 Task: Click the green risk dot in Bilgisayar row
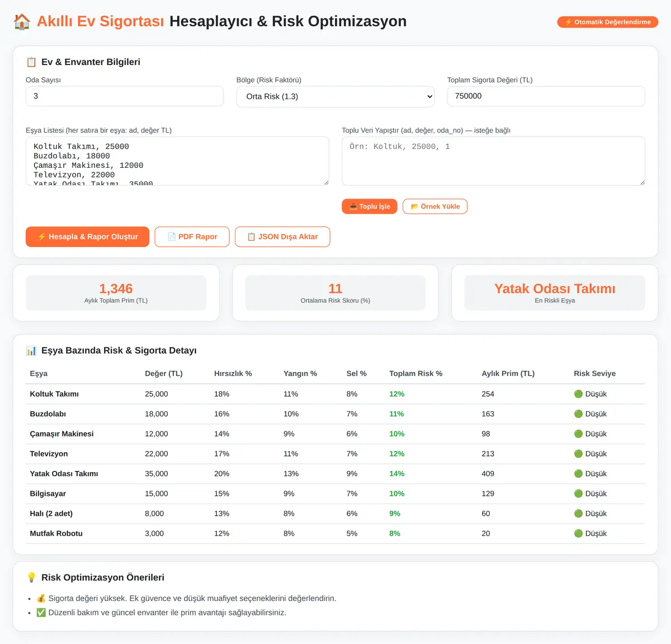pos(579,493)
